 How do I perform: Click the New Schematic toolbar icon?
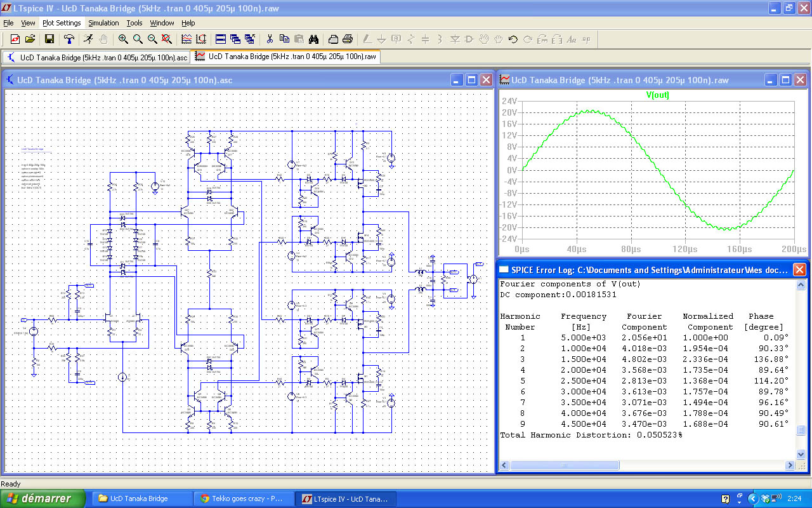pos(15,39)
